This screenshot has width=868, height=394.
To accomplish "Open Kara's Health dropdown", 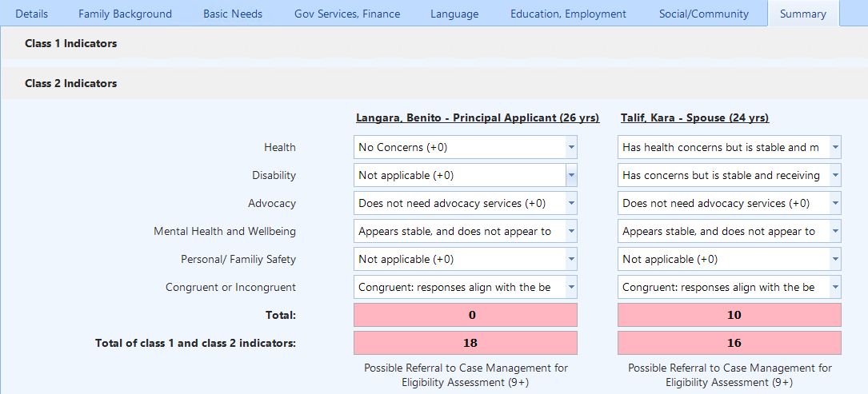I will click(729, 147).
